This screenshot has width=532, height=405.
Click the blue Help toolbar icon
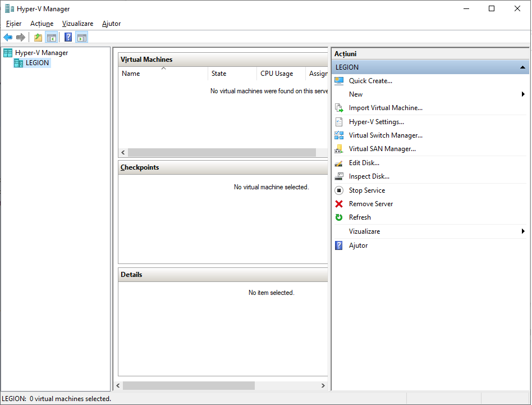pos(68,38)
